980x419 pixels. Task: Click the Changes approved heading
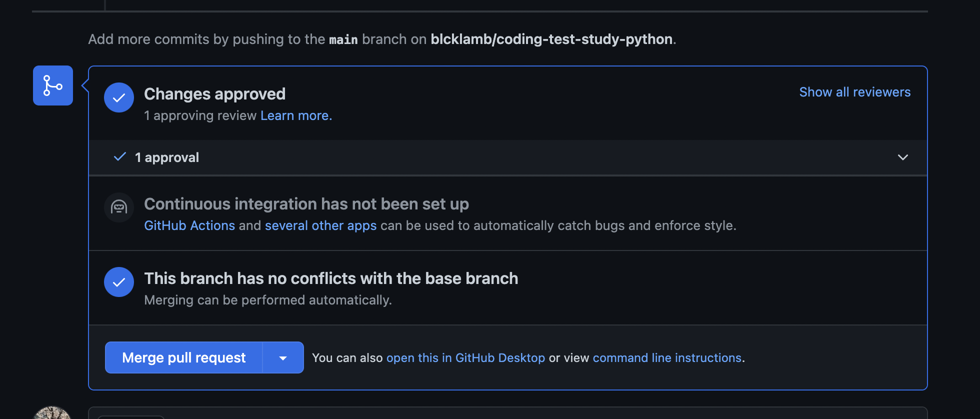point(215,94)
